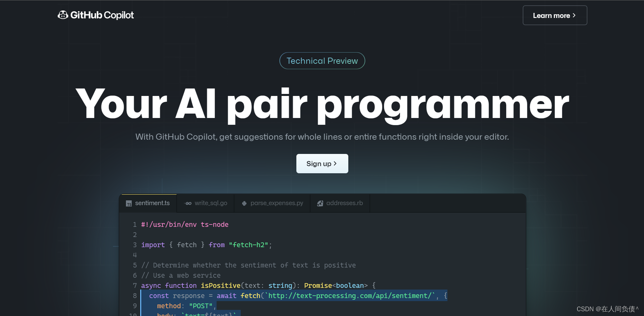Screen dimensions: 644x316
Task: Select the addresses.rb tab
Action: 340,203
